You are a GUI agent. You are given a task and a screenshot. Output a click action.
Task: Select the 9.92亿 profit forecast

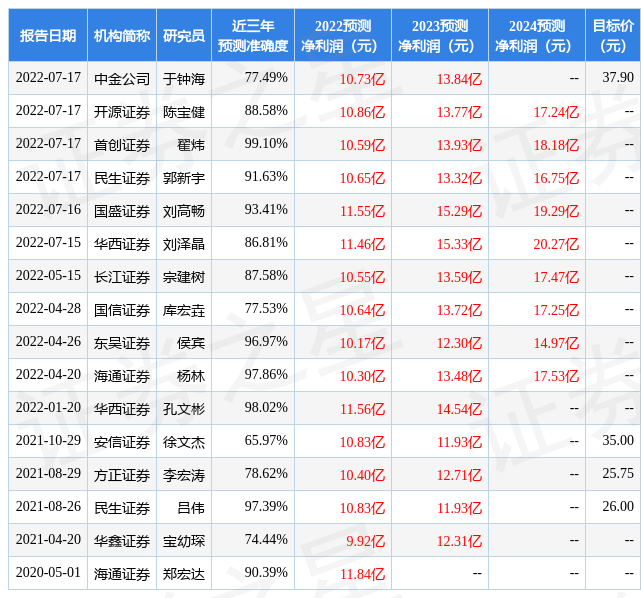(365, 541)
